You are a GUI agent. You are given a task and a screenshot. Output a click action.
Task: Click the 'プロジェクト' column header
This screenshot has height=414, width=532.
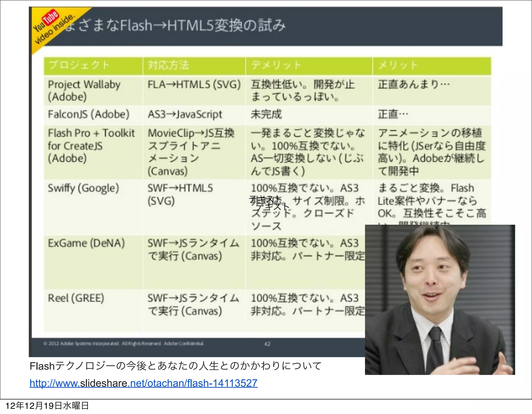click(93, 66)
